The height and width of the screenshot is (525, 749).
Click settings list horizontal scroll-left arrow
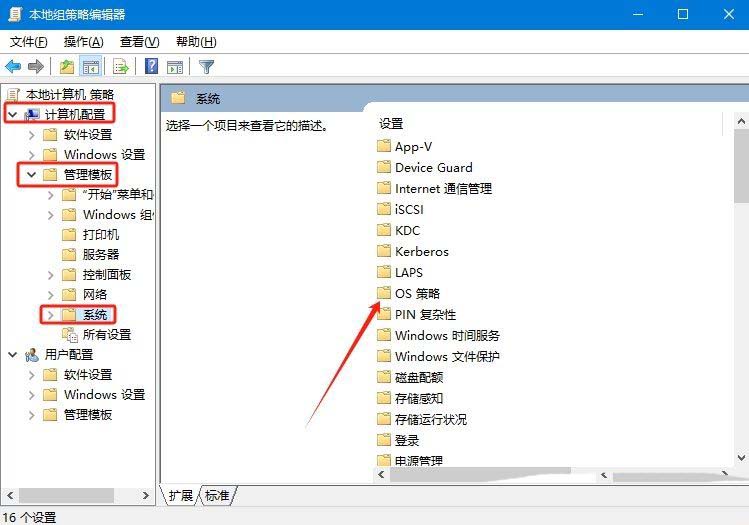[381, 475]
